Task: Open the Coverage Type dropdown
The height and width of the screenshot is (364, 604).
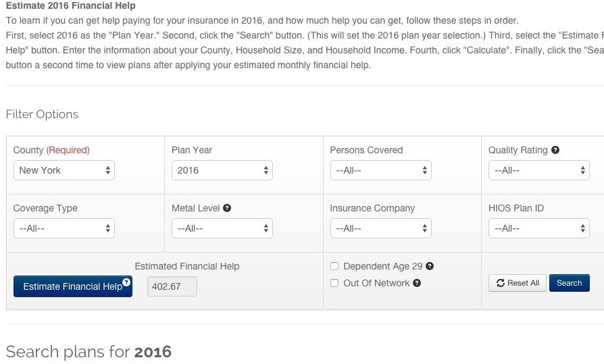Action: [x=64, y=228]
